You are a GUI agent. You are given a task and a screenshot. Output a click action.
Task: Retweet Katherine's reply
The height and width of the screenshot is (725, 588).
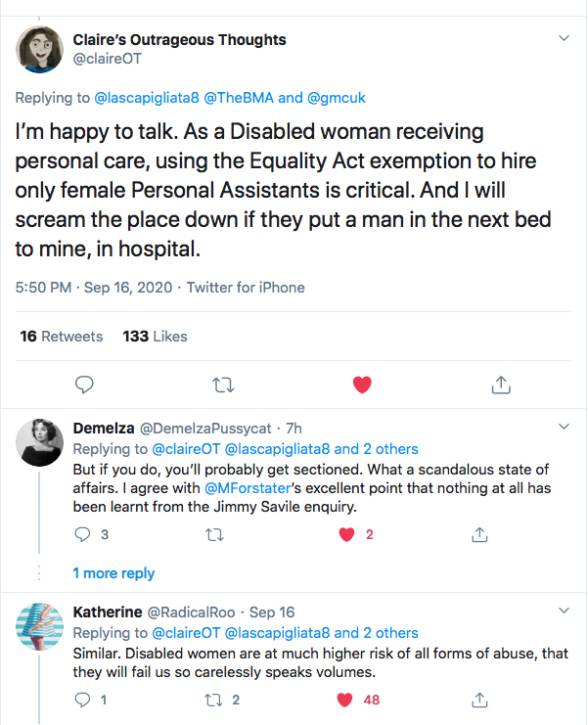tap(216, 700)
